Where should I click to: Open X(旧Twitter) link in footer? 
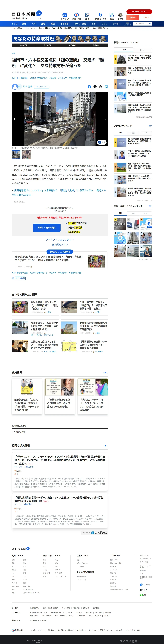coord(145,590)
